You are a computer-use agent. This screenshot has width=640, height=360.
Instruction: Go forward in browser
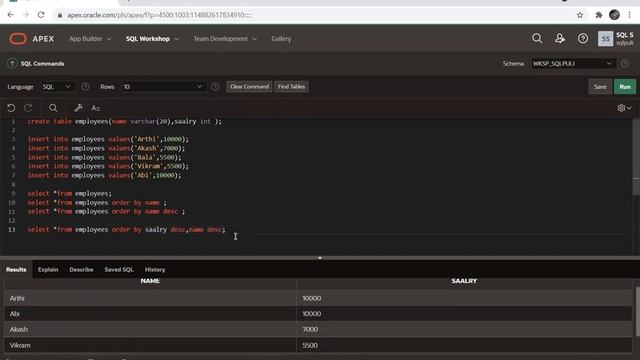(x=26, y=15)
